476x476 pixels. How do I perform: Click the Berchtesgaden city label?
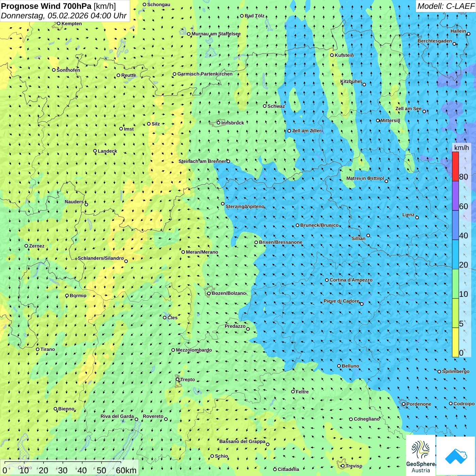pos(435,41)
